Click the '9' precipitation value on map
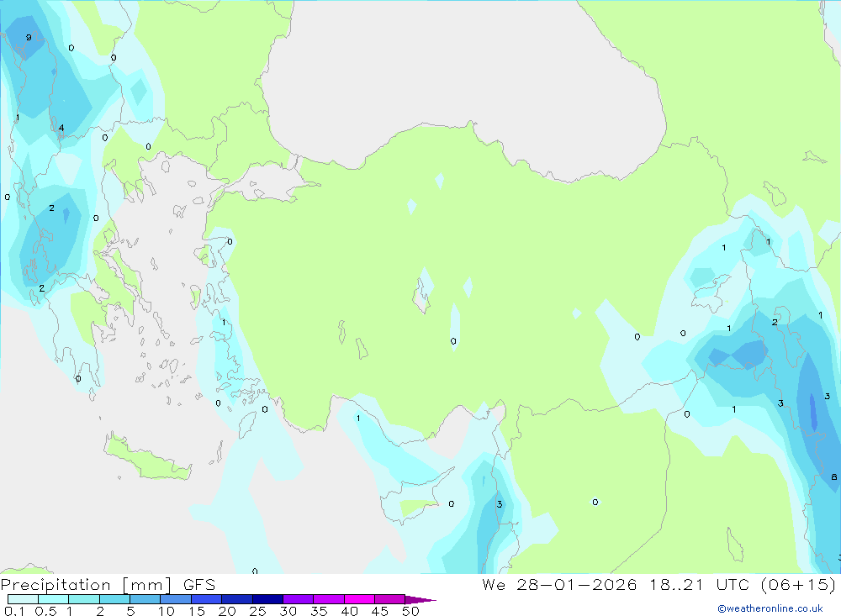 point(29,38)
